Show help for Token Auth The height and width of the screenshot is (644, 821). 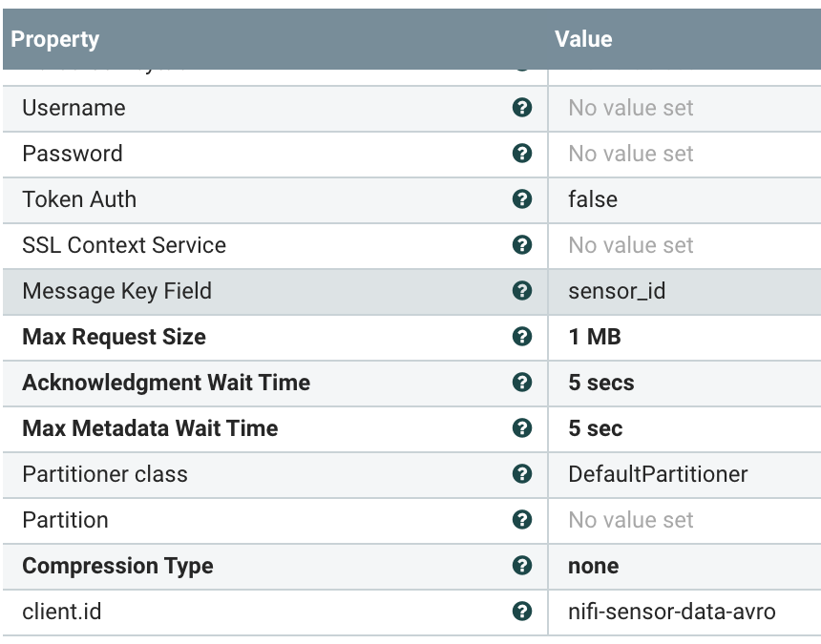pyautogui.click(x=521, y=199)
